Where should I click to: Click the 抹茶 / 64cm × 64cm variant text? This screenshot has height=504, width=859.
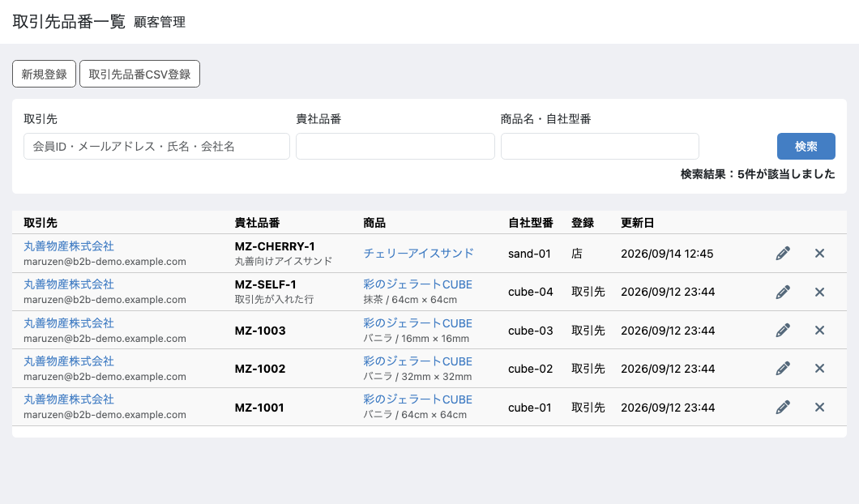click(x=410, y=300)
